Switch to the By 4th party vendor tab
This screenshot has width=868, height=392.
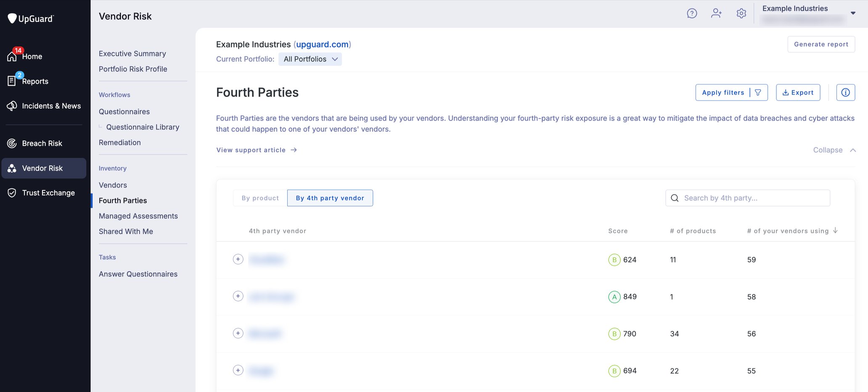point(330,198)
